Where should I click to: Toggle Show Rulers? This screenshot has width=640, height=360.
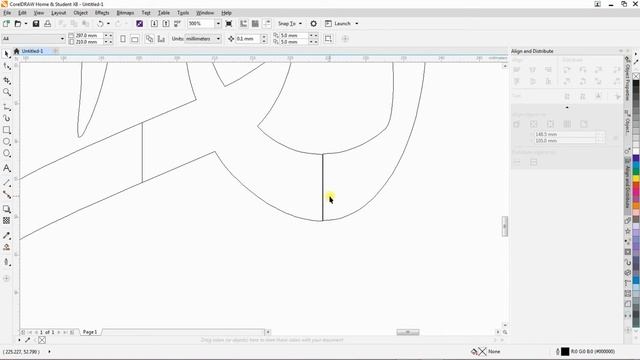[x=244, y=24]
